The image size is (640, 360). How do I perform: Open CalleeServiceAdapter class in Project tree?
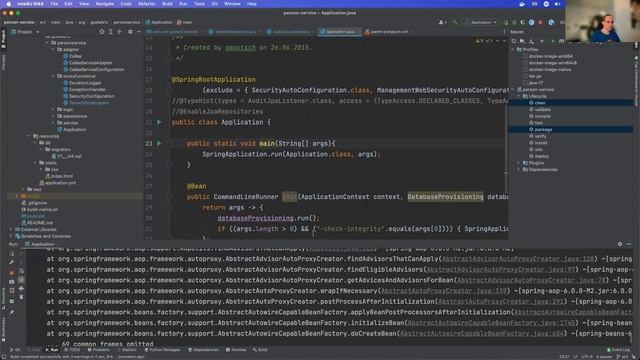coord(87,63)
